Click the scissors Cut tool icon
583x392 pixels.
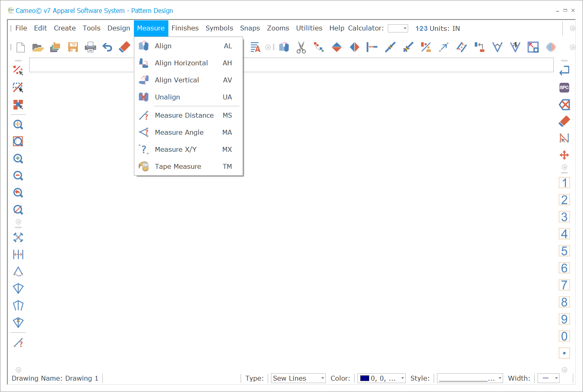(301, 47)
